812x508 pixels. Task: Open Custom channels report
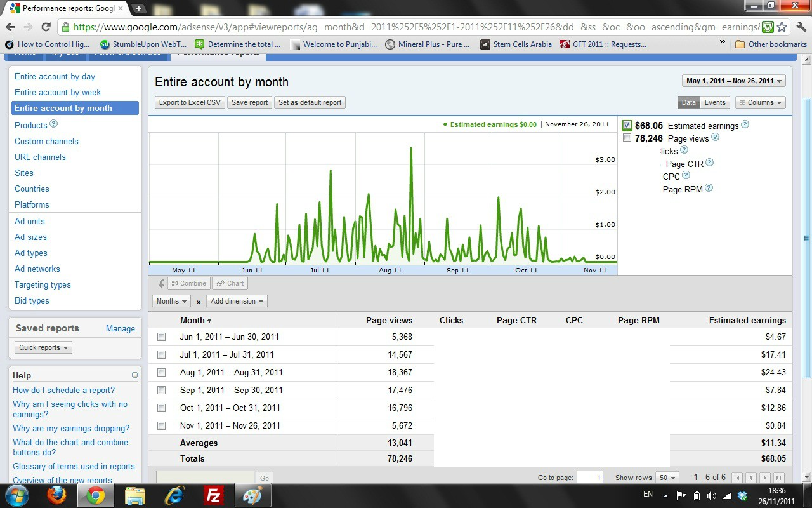tap(46, 141)
